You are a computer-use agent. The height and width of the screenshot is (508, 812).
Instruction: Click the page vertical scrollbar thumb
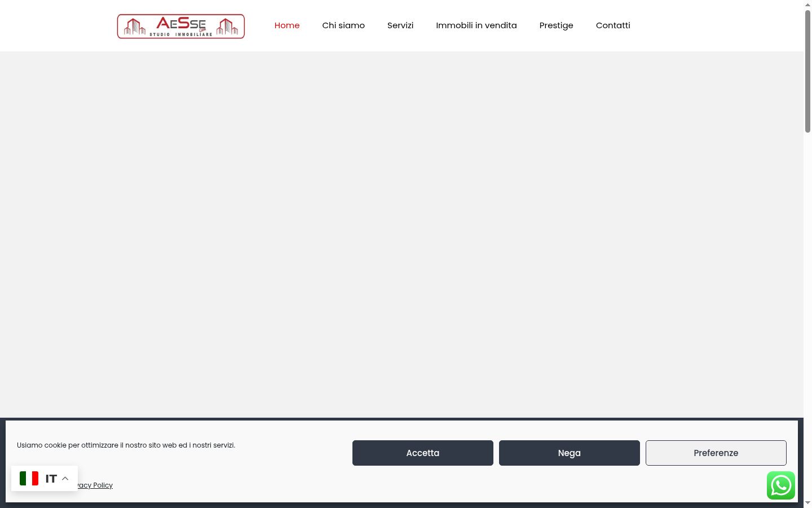tap(807, 71)
